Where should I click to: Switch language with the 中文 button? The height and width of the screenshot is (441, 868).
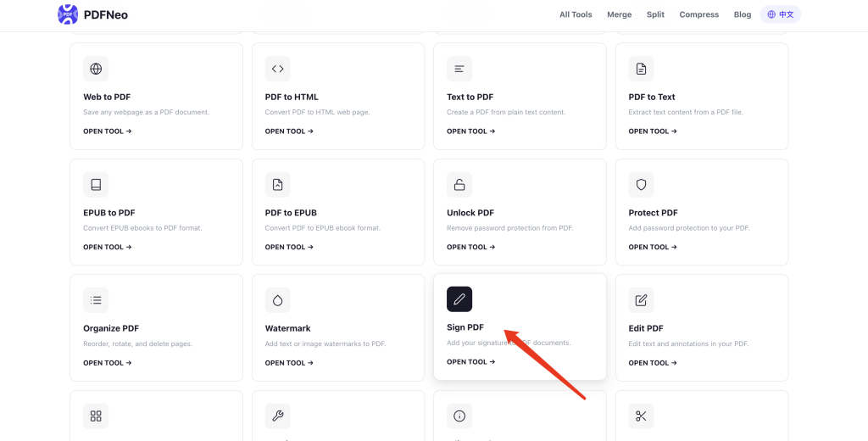point(780,14)
